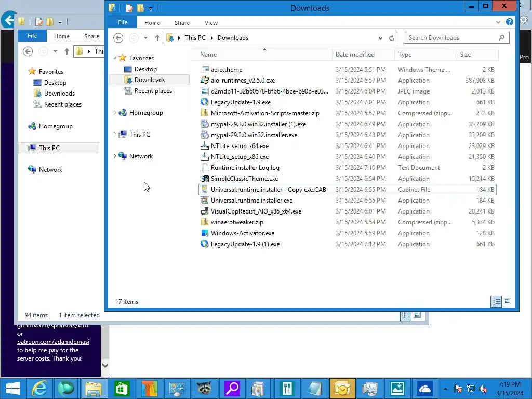Image resolution: width=532 pixels, height=399 pixels.
Task: Select the aio-runtimes_v2.5.0.exe icon
Action: [x=204, y=81]
